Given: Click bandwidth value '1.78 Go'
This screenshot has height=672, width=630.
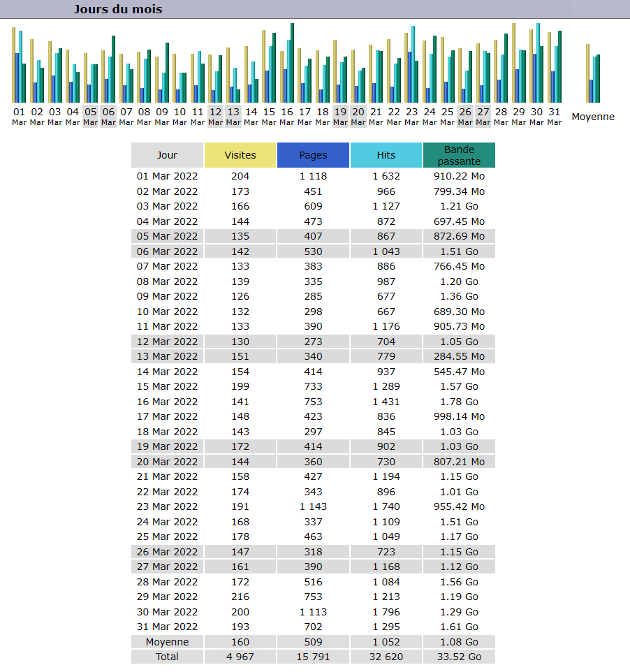Looking at the screenshot, I should [459, 402].
